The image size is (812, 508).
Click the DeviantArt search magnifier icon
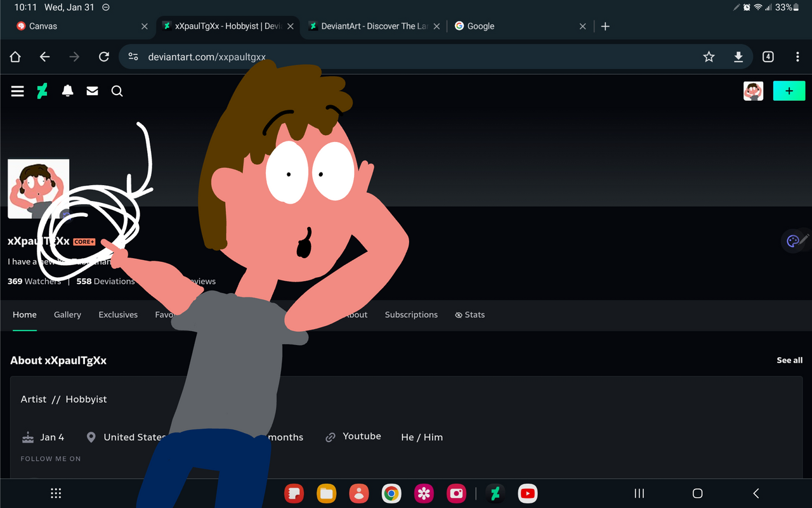117,91
